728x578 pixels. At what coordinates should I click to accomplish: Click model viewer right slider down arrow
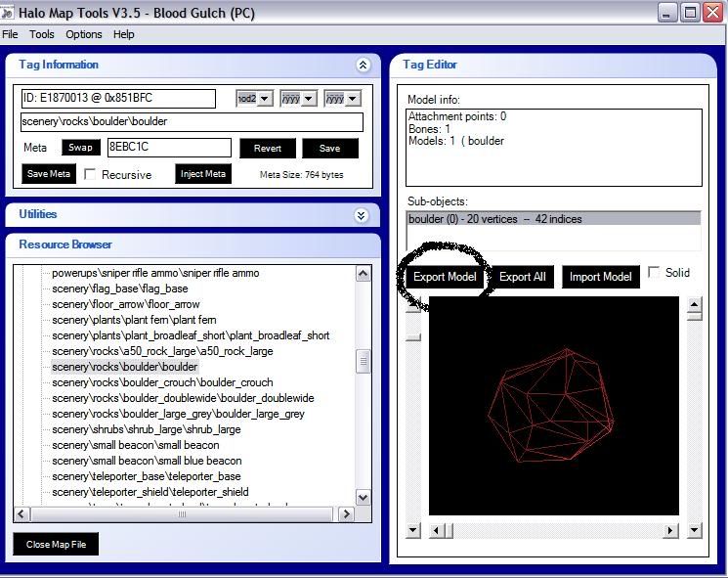click(694, 530)
